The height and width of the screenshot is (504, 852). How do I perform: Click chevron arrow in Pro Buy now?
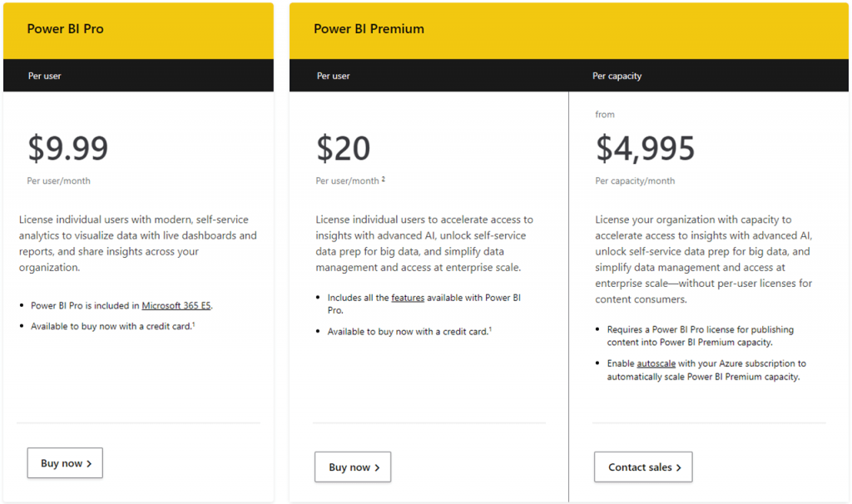click(89, 463)
